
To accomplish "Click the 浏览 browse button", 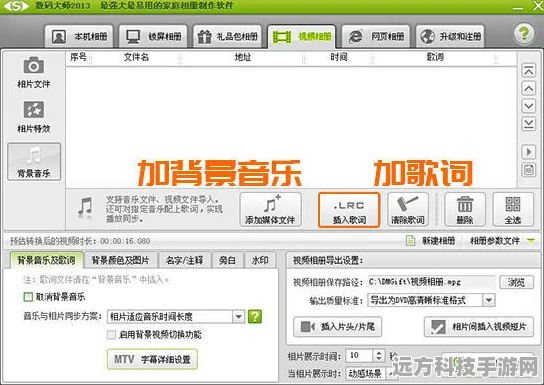I will click(x=516, y=282).
